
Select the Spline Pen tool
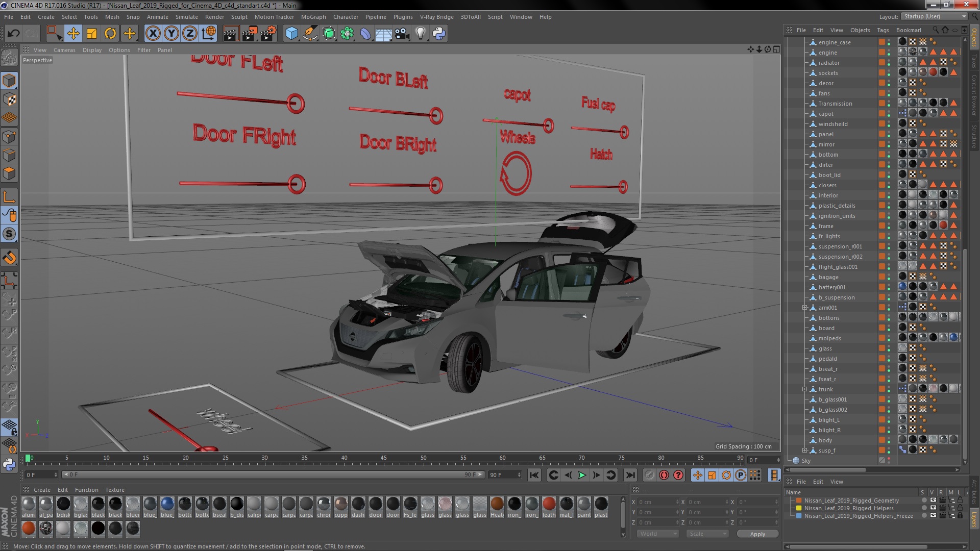point(310,34)
